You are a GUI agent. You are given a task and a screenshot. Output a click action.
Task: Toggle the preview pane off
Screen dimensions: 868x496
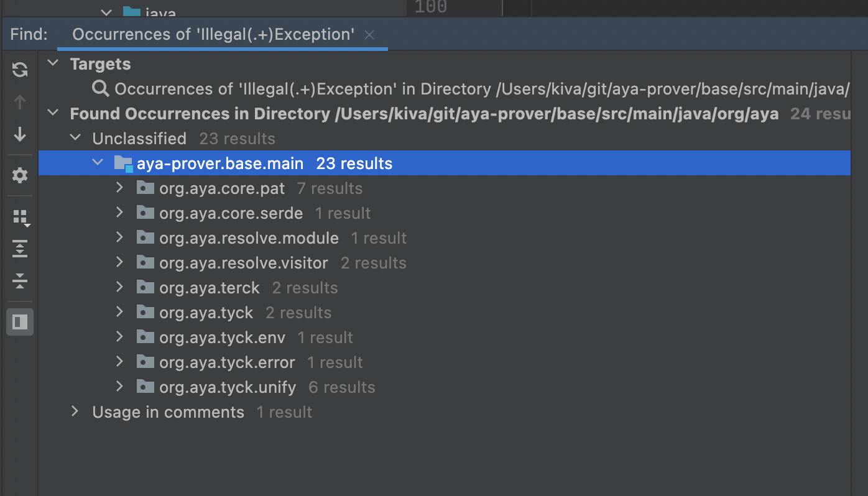pyautogui.click(x=19, y=321)
